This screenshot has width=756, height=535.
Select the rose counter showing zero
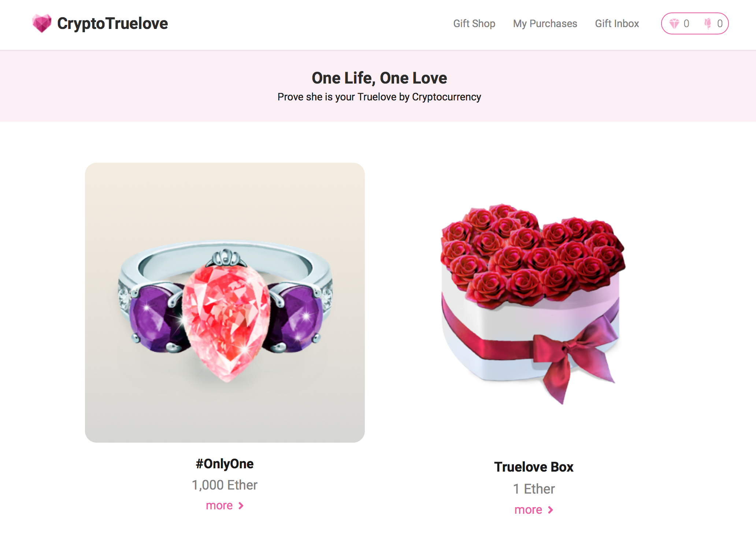coord(719,23)
